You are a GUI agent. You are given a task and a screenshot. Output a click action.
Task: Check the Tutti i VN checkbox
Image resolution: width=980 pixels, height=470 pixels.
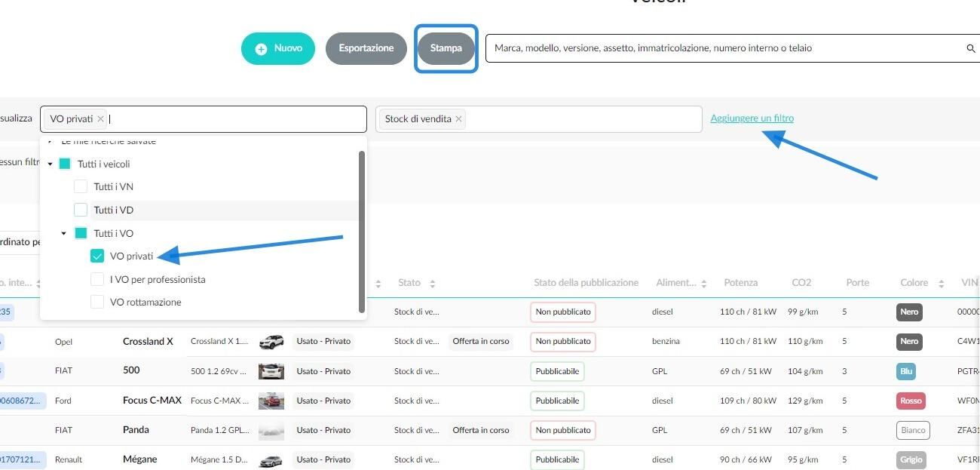(81, 186)
